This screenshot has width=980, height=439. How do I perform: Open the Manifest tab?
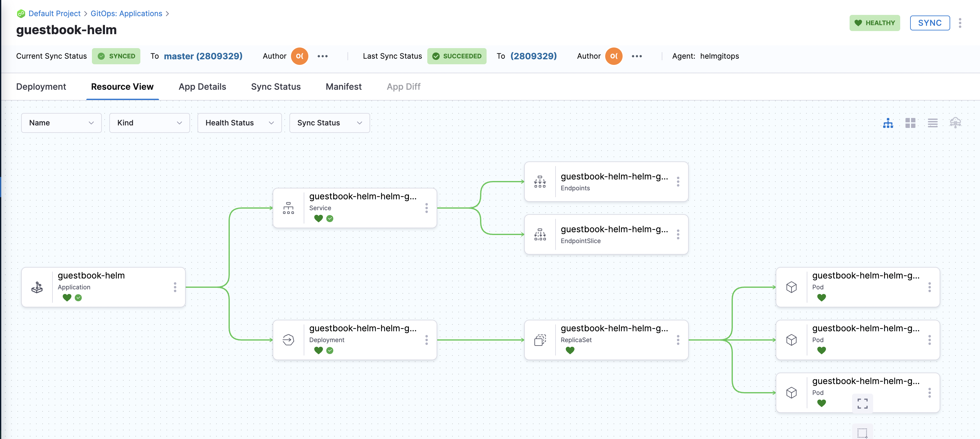pos(343,87)
